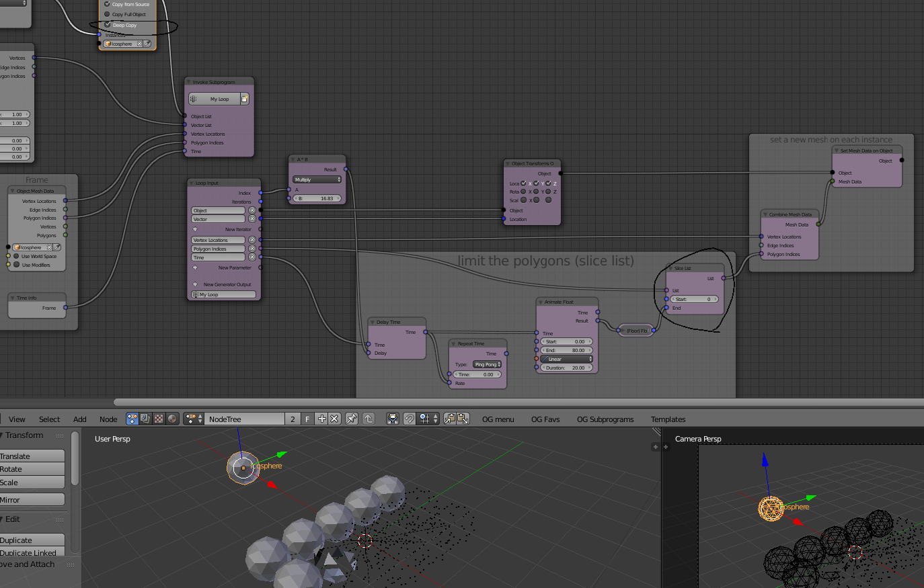Switch to the texture node tree icon
924x588 pixels.
coord(159,419)
